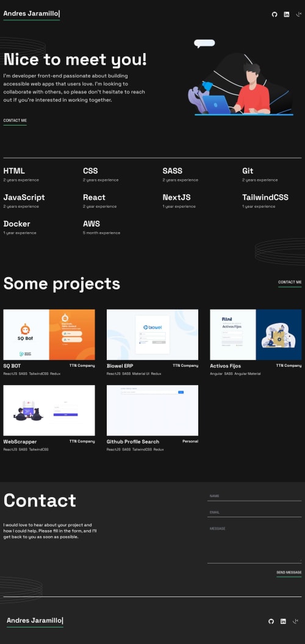Click CONTACT ME under the intro text
305x644 pixels.
coord(15,121)
